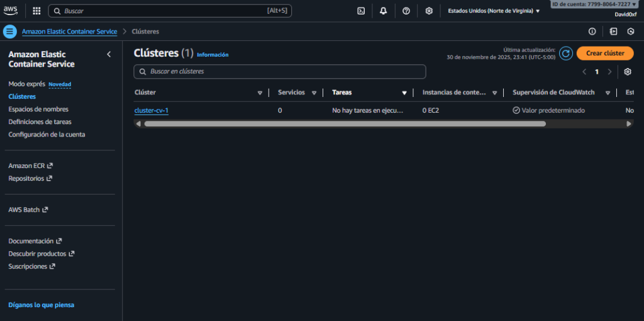Click the info circle icon in breadcrumb bar
Viewport: 644px width, 321px height.
click(x=592, y=31)
